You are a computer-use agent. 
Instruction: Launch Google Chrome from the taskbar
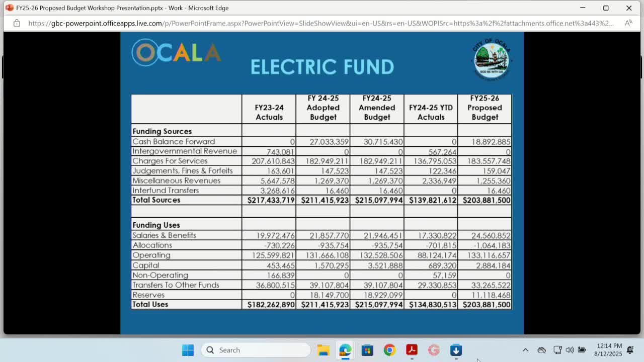(389, 350)
